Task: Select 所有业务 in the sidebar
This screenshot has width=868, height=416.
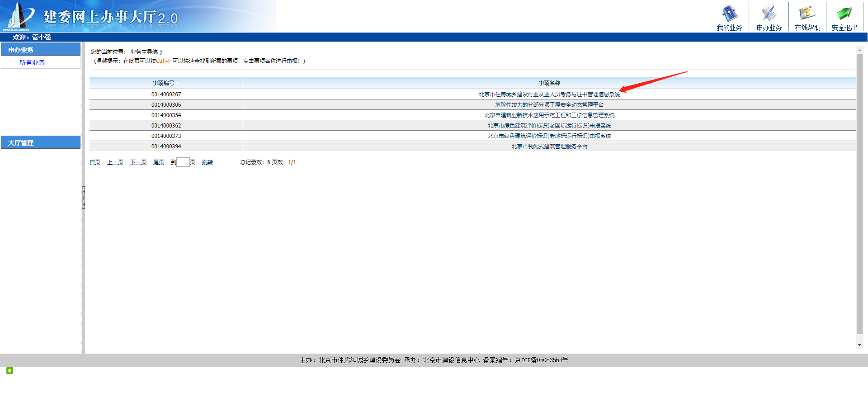Action: point(32,62)
